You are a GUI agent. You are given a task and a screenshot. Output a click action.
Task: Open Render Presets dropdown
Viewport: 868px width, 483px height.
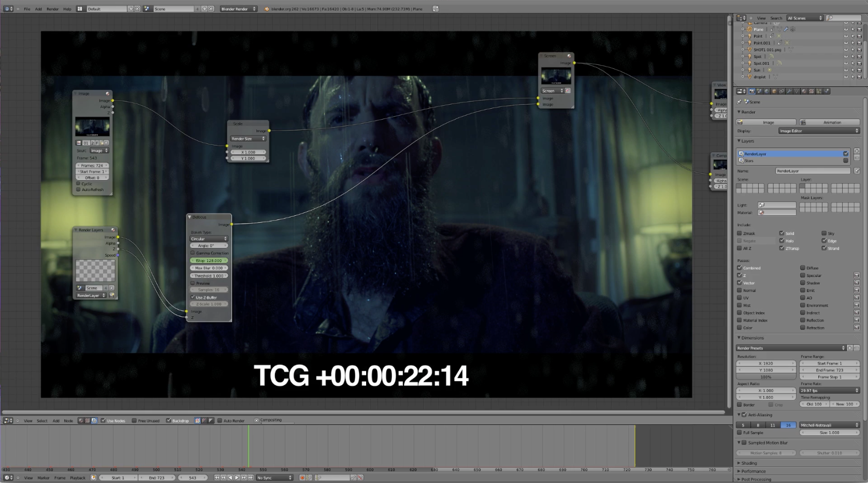791,348
